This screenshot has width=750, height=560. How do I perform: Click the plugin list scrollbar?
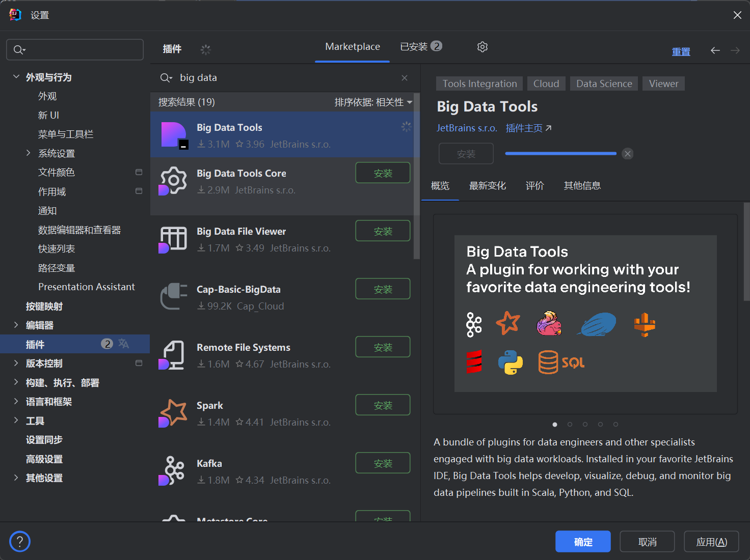pos(417,176)
